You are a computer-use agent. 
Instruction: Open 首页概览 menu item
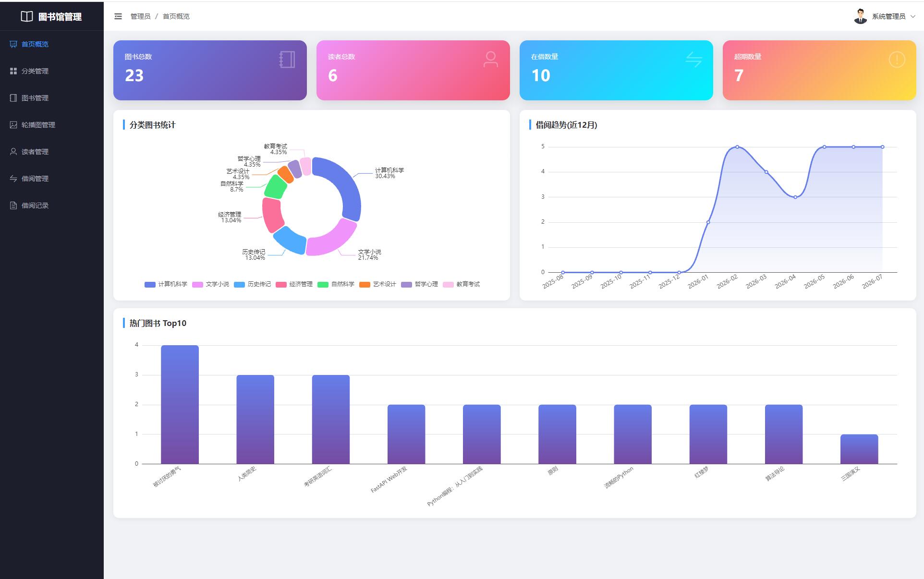click(x=52, y=44)
